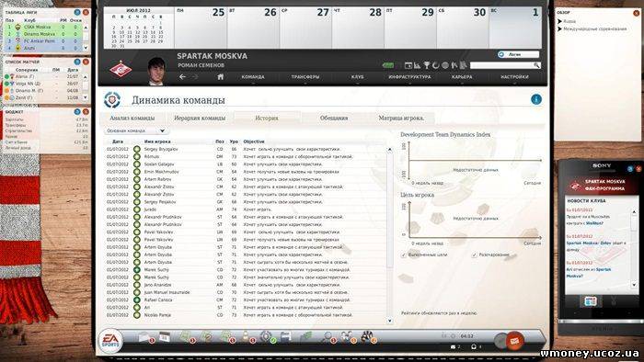
Task: Open red mail envelope button
Action: [514, 341]
